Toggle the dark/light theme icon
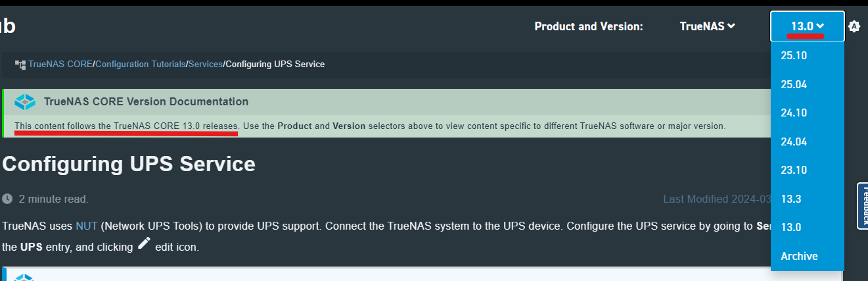Screen dimensions: 868x281 point(854,26)
